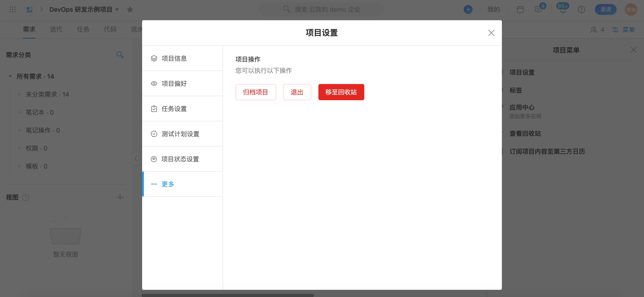Open 查看回收站 in the project menu
Screen dimensions: 644x297
coord(525,133)
